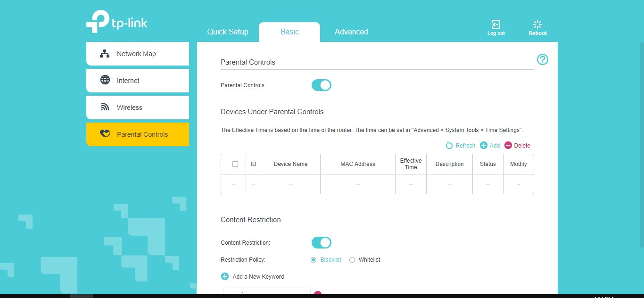Click the Add a New Keyword link

coord(258,277)
